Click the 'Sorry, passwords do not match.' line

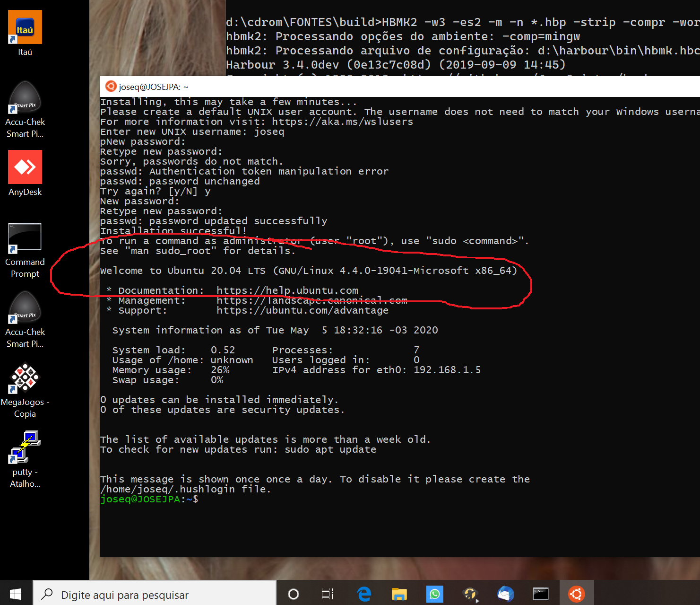click(x=191, y=161)
